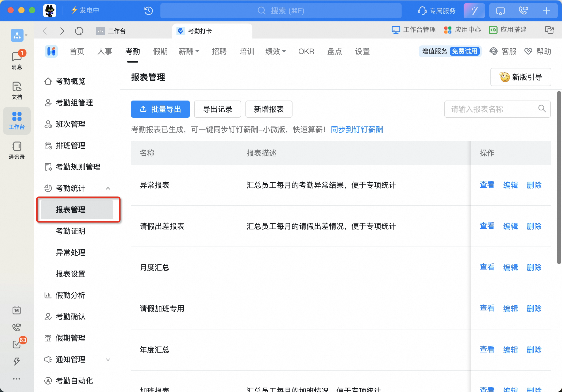Click the history clock icon in title bar

[x=148, y=11]
